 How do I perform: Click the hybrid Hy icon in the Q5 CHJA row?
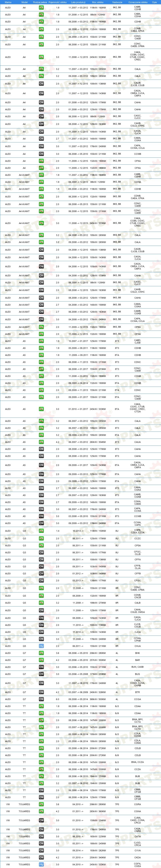(x=41, y=646)
